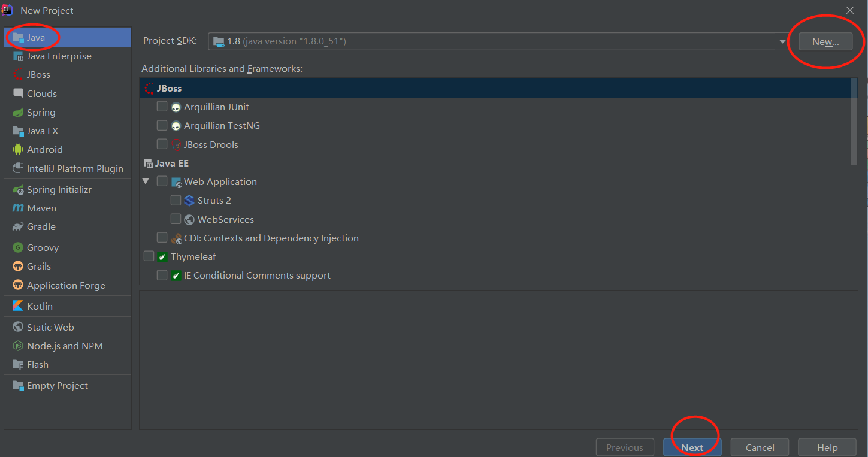Screen dimensions: 868x457
Task: Click the Maven m icon
Action: (18, 208)
